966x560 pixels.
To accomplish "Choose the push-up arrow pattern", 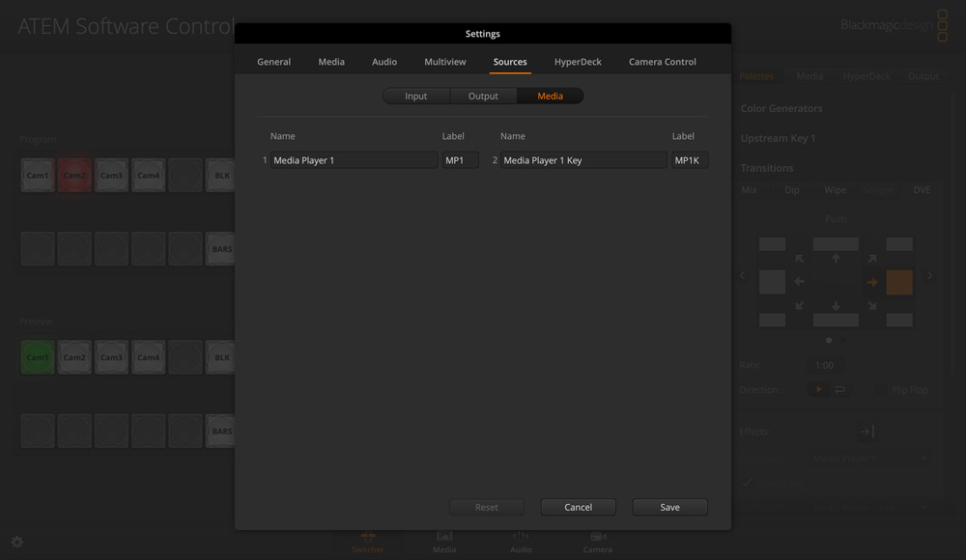I will [x=836, y=258].
